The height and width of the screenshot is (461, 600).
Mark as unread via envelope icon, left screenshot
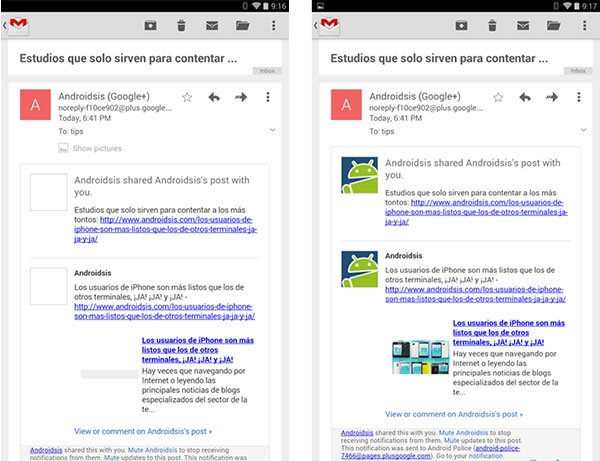(212, 26)
